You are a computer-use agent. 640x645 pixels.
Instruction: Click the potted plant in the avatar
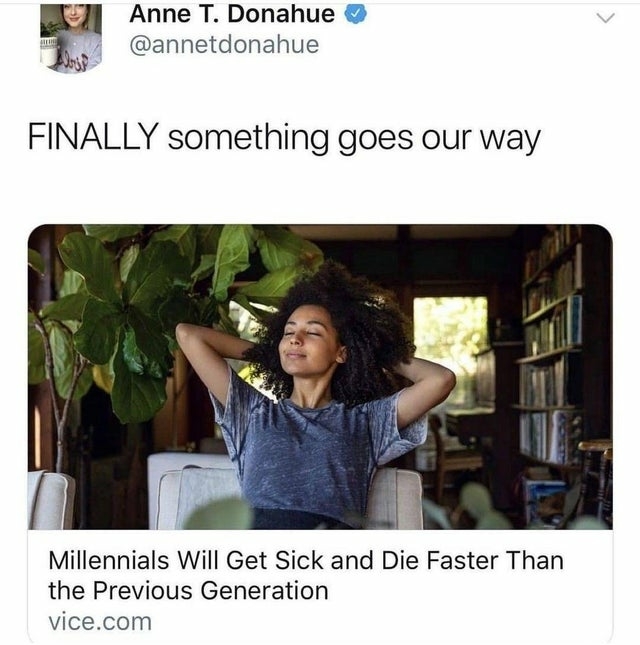coord(49,43)
